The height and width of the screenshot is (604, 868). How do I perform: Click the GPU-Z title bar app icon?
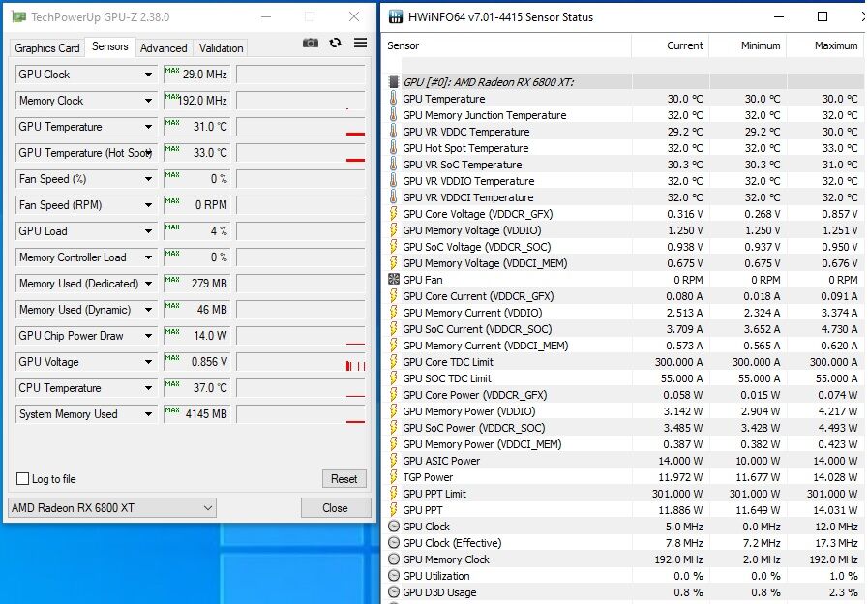coord(18,17)
